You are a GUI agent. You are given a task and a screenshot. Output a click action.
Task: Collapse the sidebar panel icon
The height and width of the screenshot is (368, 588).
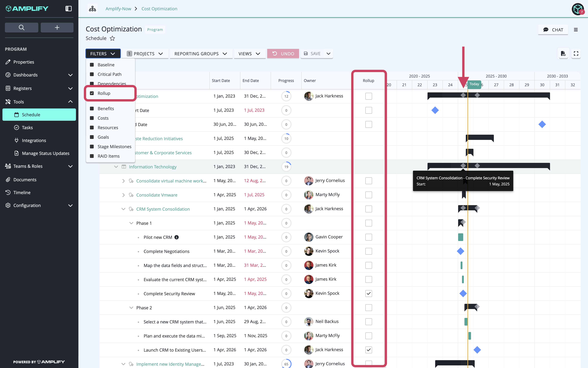(x=69, y=9)
